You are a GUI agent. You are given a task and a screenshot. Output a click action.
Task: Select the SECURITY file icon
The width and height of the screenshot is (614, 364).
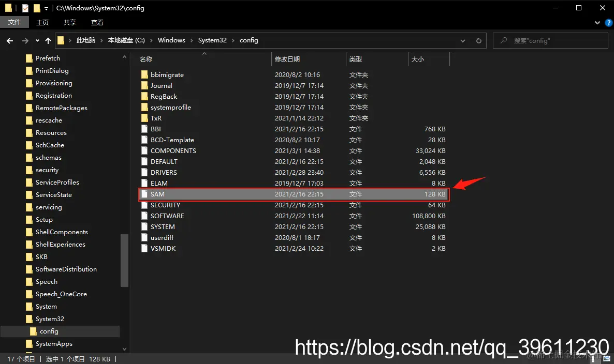click(144, 205)
